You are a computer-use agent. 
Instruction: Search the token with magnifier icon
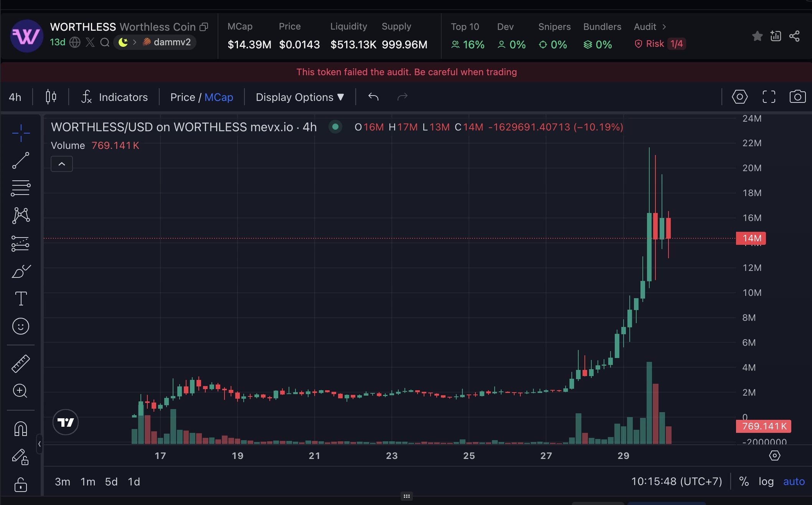point(105,42)
